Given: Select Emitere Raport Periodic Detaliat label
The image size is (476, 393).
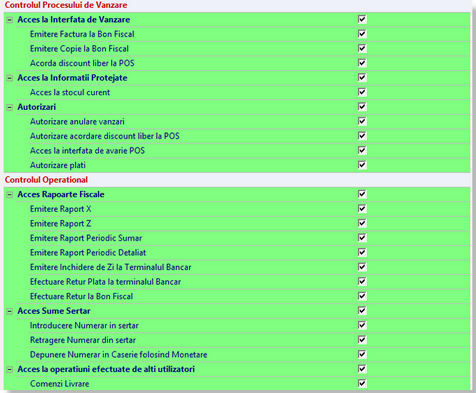Looking at the screenshot, I should [x=88, y=253].
